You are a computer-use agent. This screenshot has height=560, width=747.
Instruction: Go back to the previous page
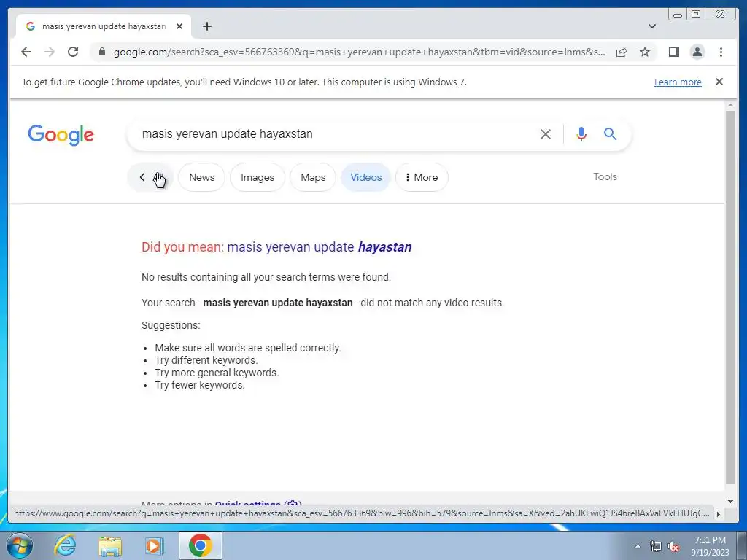click(26, 52)
